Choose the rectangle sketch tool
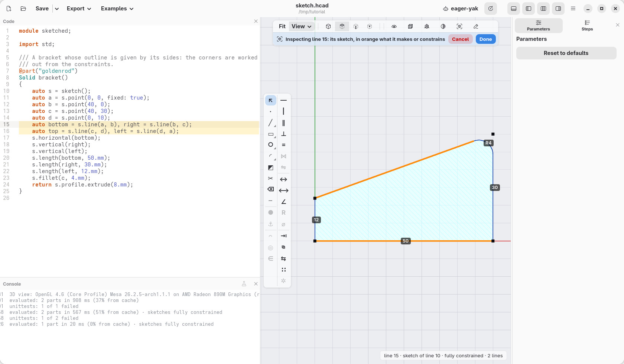 [x=270, y=134]
